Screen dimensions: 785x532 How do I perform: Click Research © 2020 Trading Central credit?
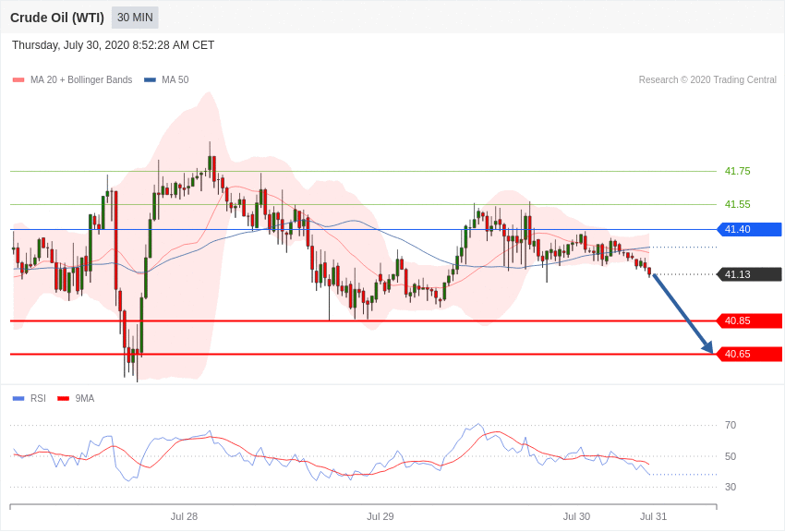tap(707, 79)
